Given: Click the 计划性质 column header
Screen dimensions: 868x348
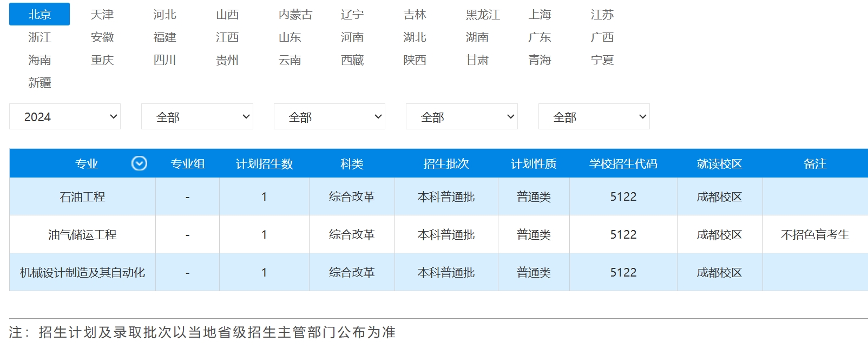Looking at the screenshot, I should [534, 163].
